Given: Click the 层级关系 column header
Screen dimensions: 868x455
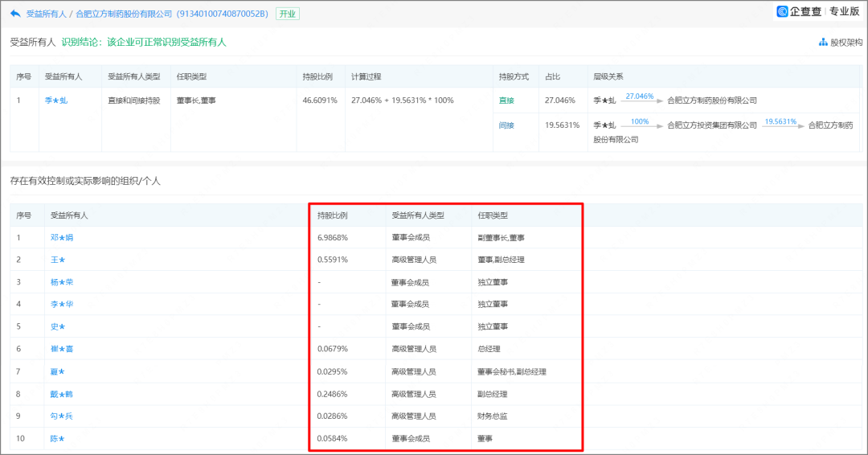Looking at the screenshot, I should pos(608,76).
